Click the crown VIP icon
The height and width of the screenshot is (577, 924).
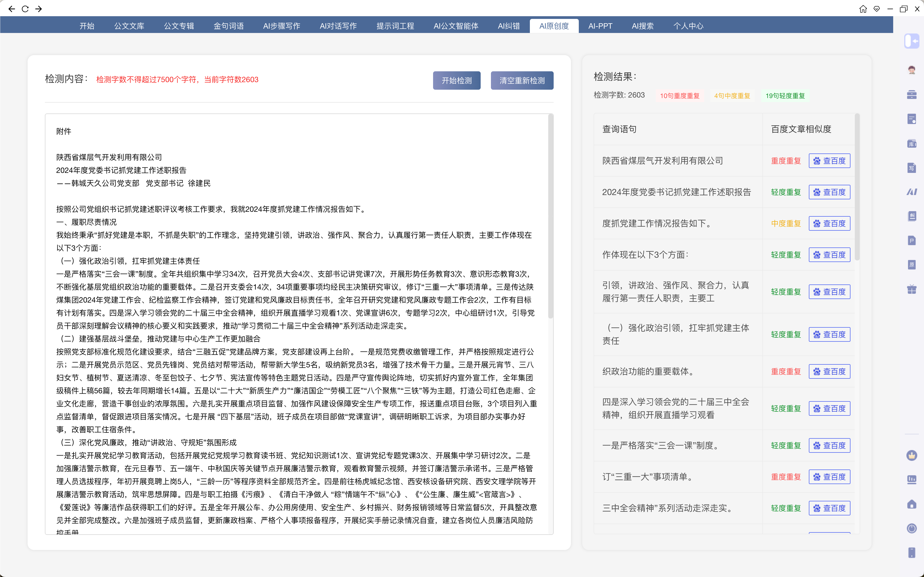[911, 455]
